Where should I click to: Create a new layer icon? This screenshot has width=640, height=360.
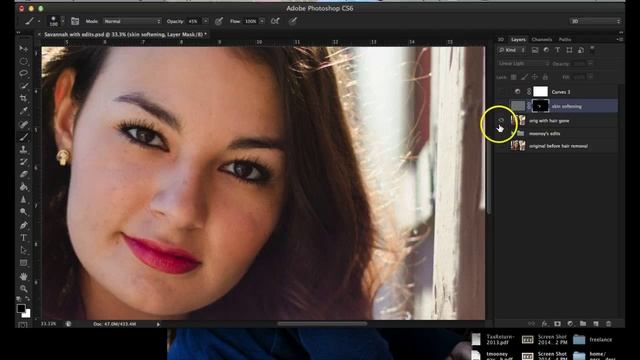pos(596,324)
